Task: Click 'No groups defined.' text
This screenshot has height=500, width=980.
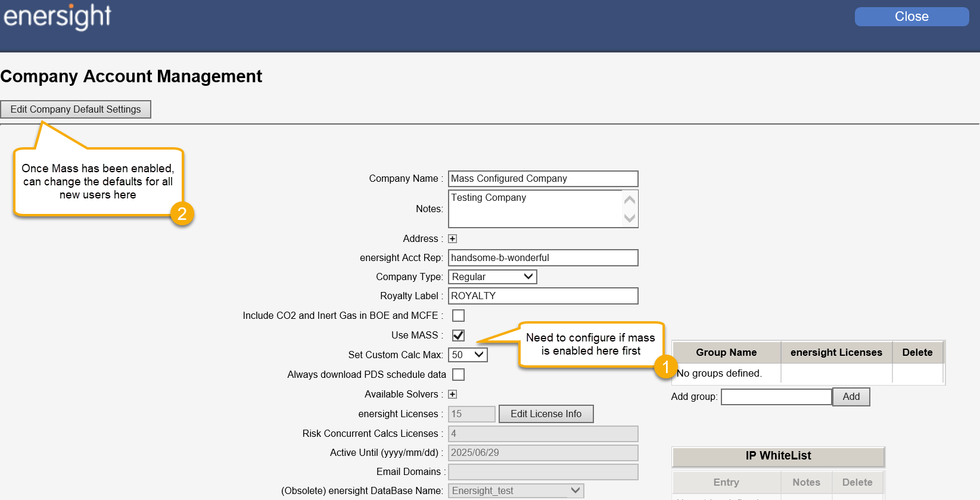Action: point(719,374)
